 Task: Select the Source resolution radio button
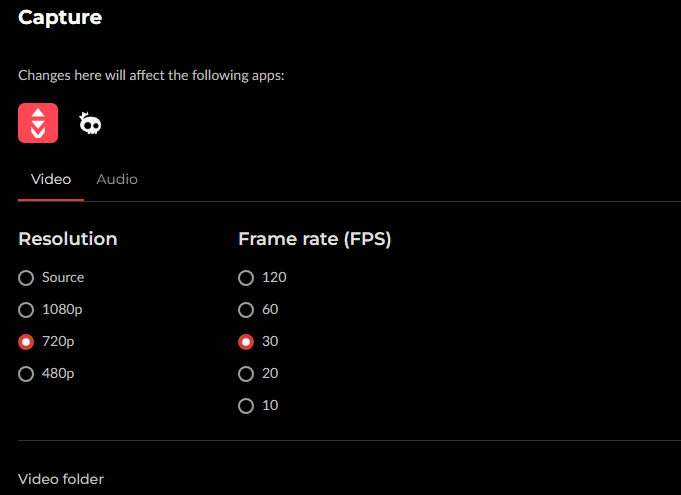pos(26,278)
